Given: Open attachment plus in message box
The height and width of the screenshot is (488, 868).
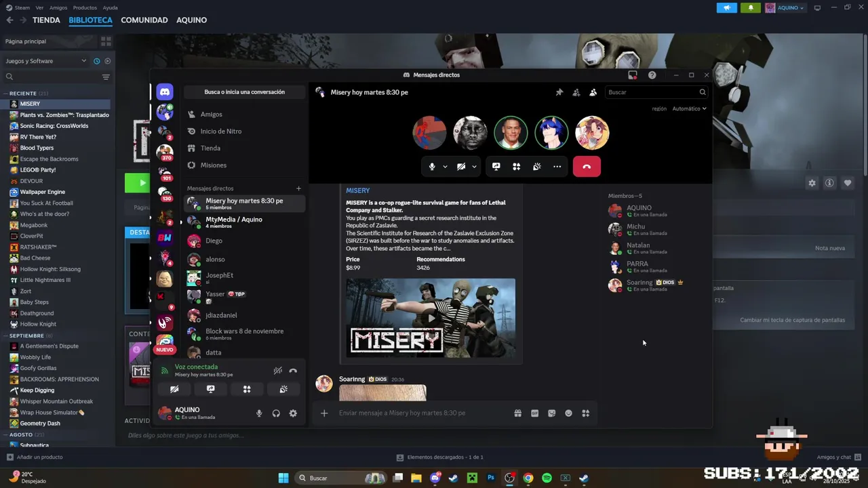Looking at the screenshot, I should [x=324, y=413].
